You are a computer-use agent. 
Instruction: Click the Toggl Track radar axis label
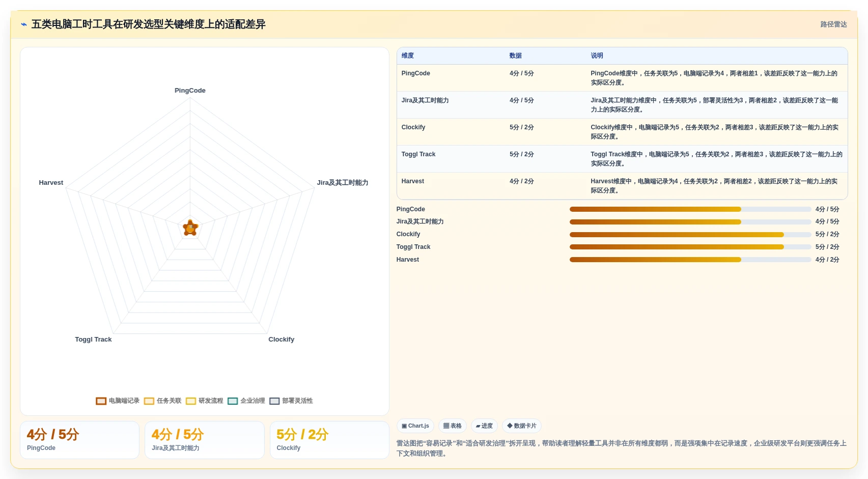(93, 340)
